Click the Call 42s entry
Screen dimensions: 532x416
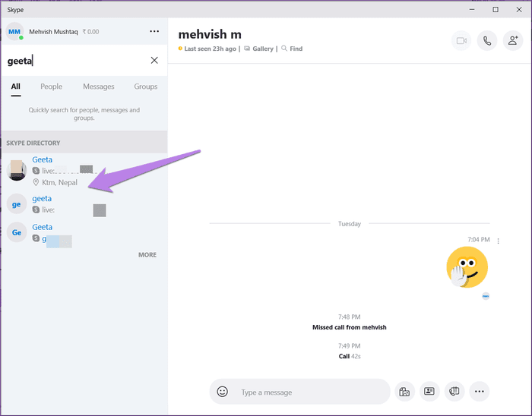(x=350, y=356)
